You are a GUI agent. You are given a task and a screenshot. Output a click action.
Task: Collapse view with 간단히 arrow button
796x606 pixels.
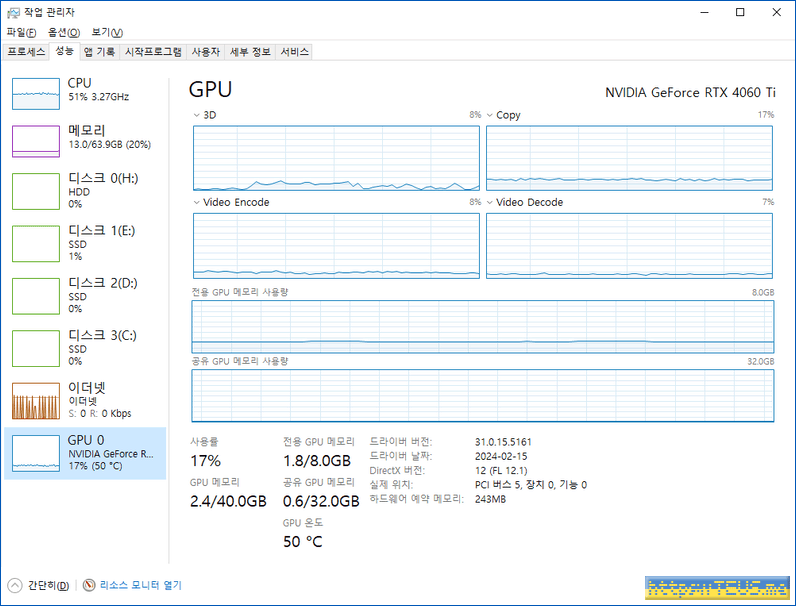coord(15,585)
